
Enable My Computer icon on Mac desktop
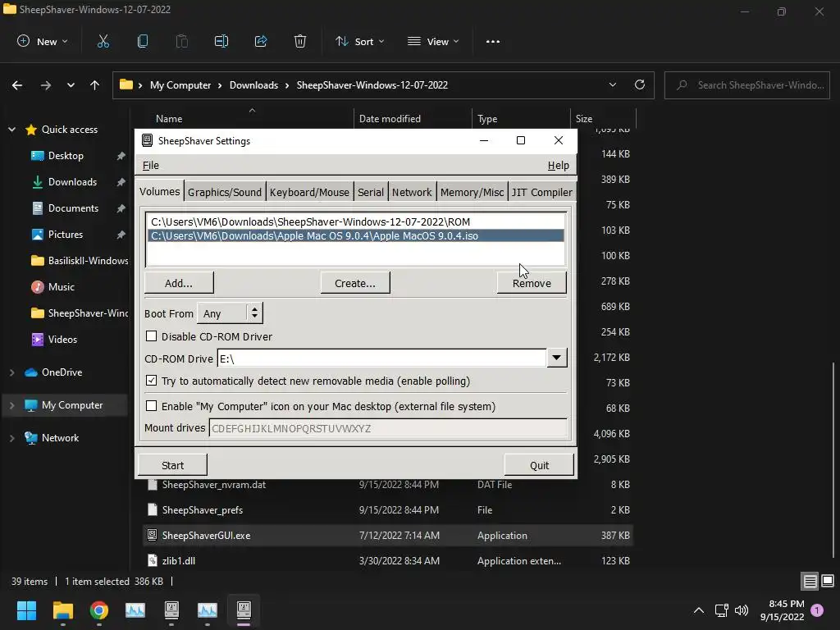[152, 405]
